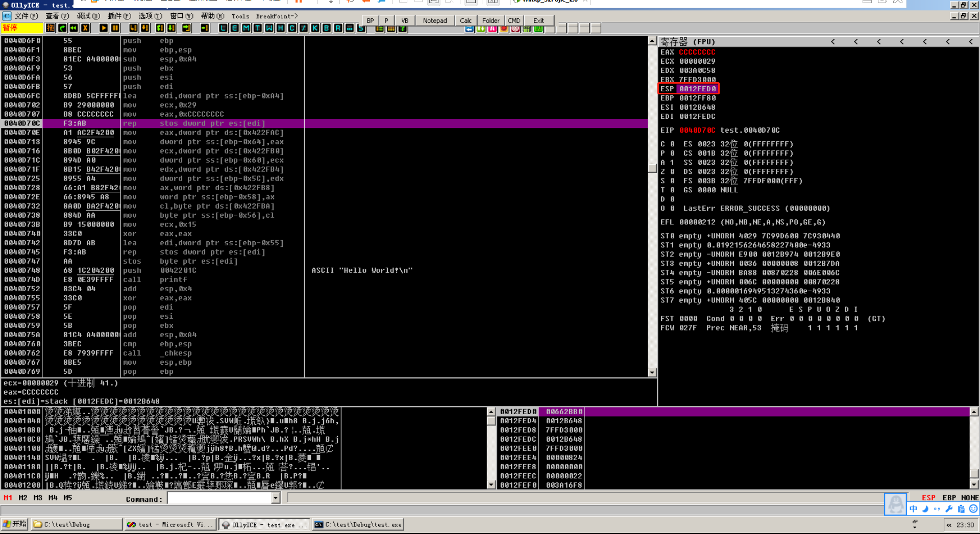Click the VB button
Screen dimensions: 980x534
[x=405, y=20]
